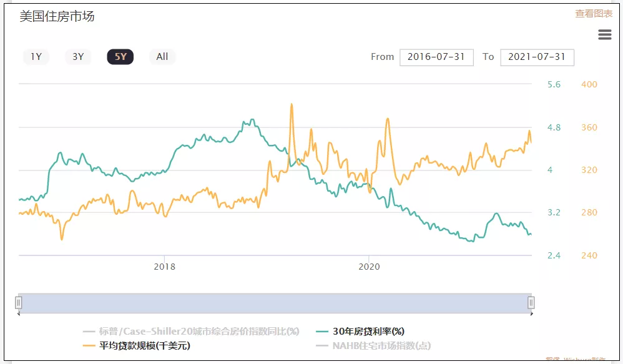623x364 pixels.
Task: Click the navigator scroll-right arrow
Action: [x=532, y=314]
